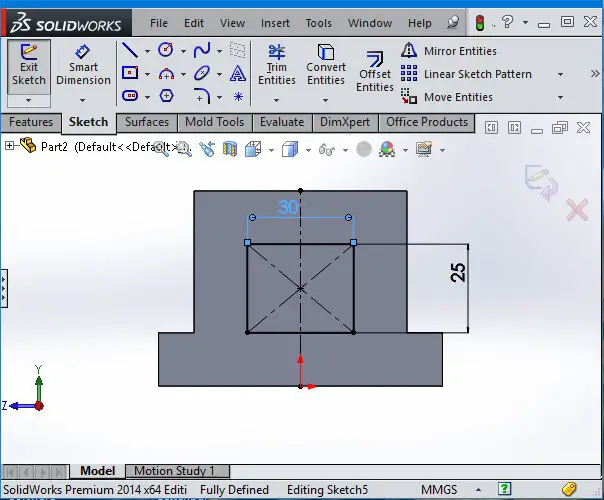Switch to the Motion Study 1 tab

click(x=178, y=471)
